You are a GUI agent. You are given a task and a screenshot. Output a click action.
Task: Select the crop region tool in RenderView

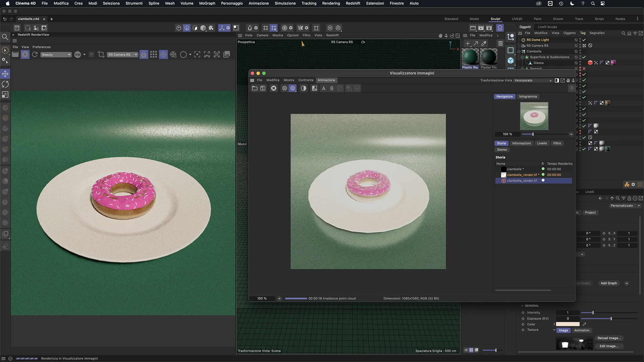click(x=101, y=54)
